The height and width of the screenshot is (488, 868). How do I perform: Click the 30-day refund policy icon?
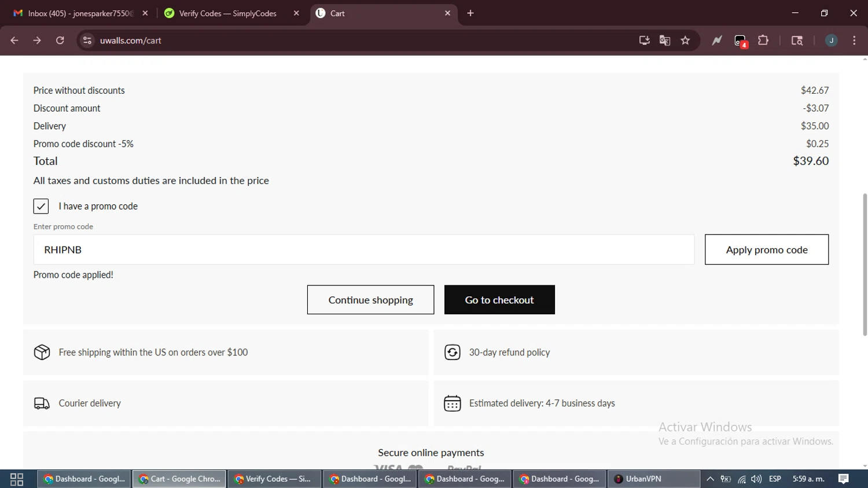pos(453,352)
